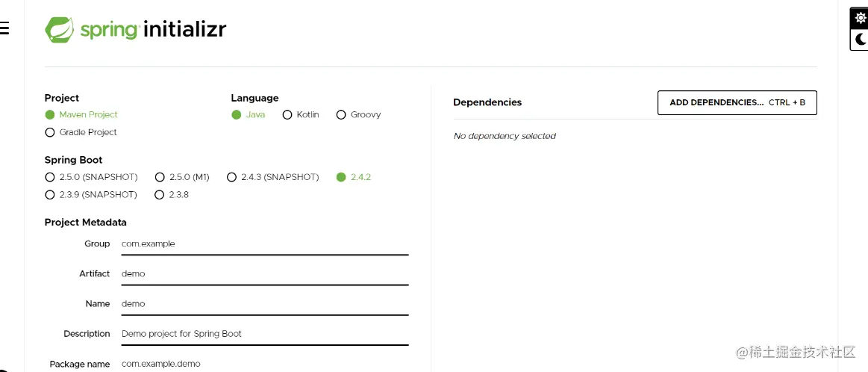
Task: Edit the Group field com.example
Action: coord(265,244)
